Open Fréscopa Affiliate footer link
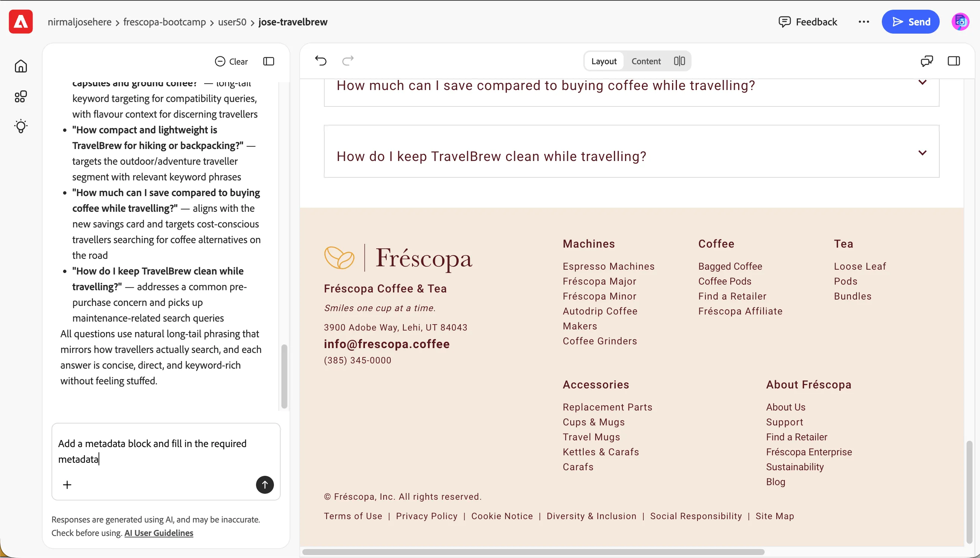The image size is (980, 558). tap(740, 311)
